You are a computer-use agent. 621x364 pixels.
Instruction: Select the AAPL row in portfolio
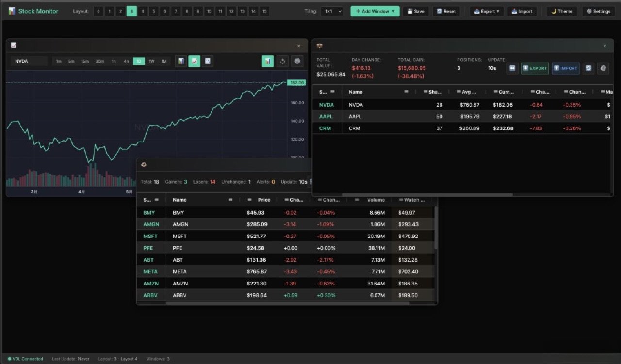[462, 116]
